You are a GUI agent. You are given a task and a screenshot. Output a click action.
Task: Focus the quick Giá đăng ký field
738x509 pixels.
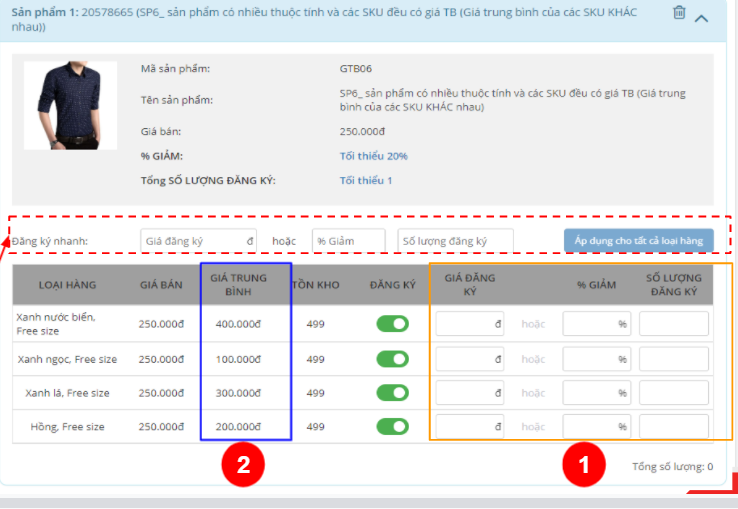[199, 241]
